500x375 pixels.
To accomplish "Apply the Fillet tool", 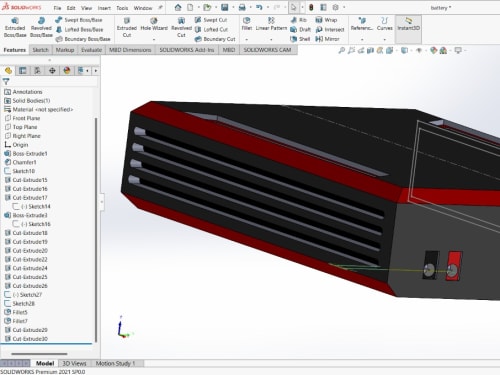I will point(247,24).
